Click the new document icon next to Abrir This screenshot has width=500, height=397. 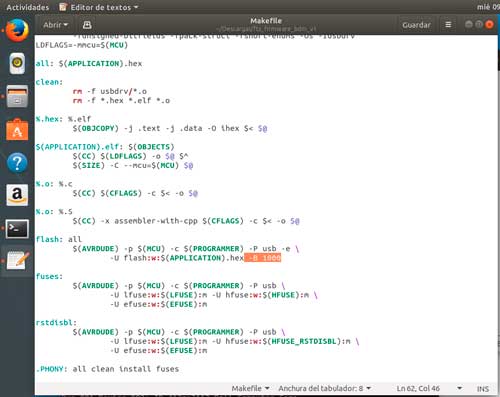pos(87,25)
